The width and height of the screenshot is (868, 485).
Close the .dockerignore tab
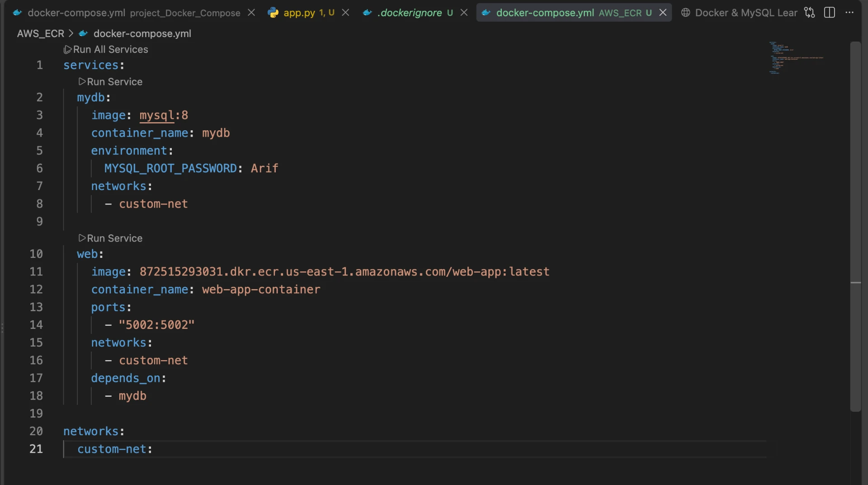tap(464, 13)
